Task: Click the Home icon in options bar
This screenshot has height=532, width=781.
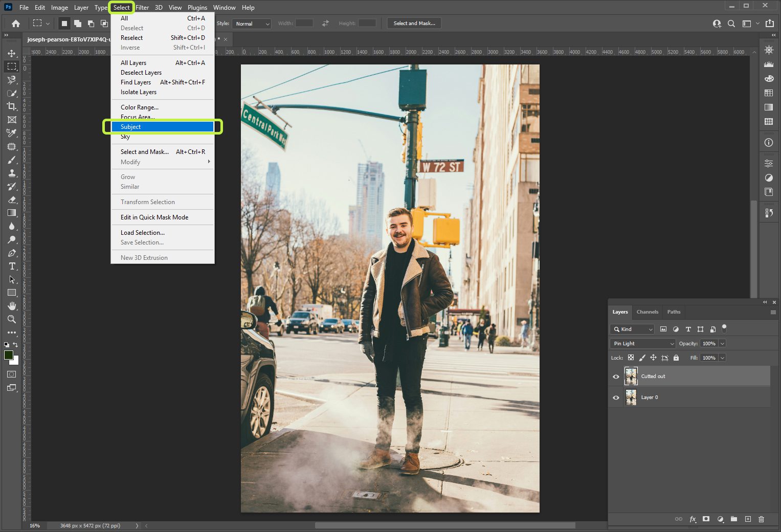Action: 16,23
